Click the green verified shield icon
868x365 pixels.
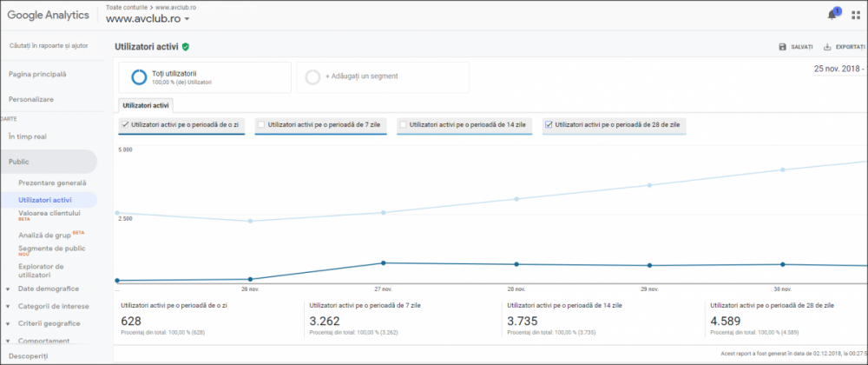pos(186,47)
